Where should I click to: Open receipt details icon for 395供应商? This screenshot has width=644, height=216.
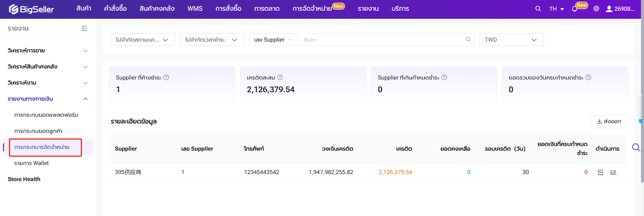click(x=600, y=172)
